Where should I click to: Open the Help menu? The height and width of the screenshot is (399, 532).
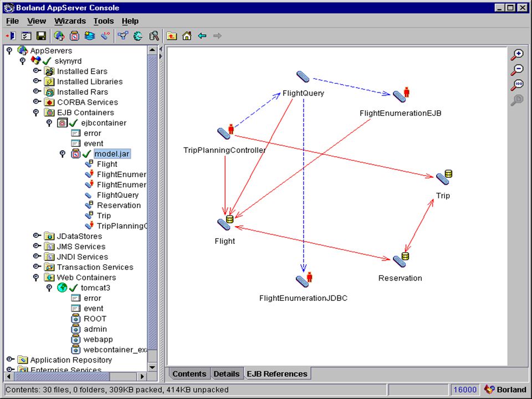pos(130,21)
